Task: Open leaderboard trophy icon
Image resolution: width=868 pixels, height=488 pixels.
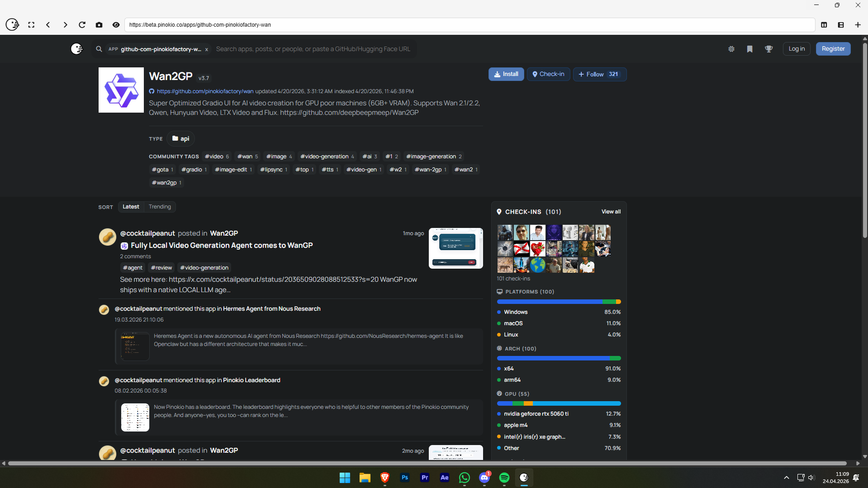Action: [769, 49]
